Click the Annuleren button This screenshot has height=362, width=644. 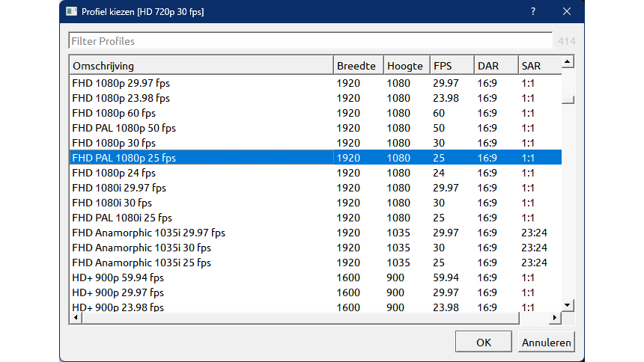tap(546, 343)
